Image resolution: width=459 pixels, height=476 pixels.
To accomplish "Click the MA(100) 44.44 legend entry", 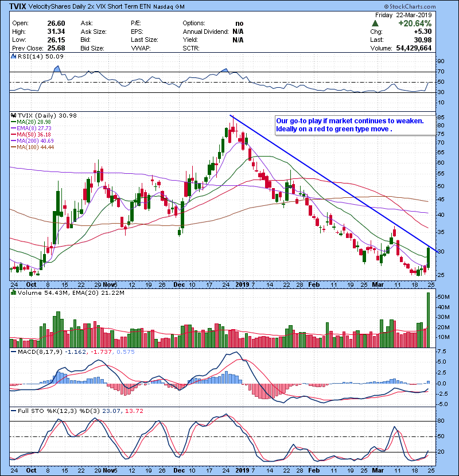I will tap(33, 147).
